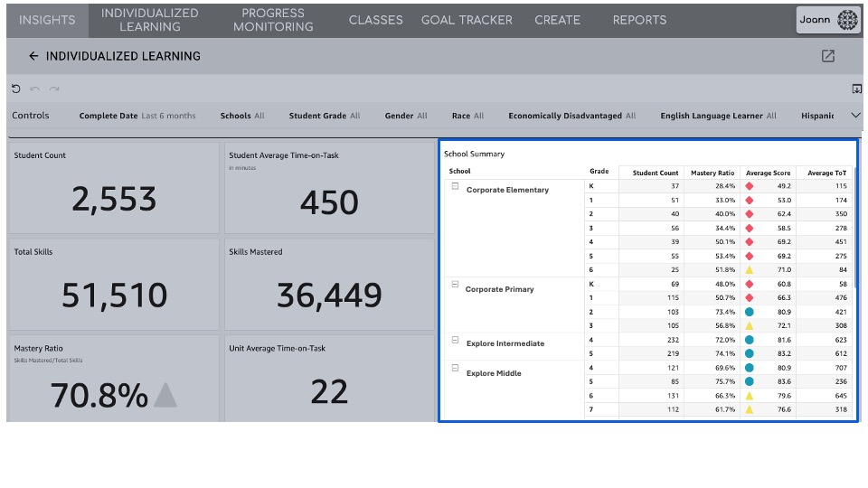Expand the Controls bar chevron
The width and height of the screenshot is (868, 488).
tap(855, 115)
